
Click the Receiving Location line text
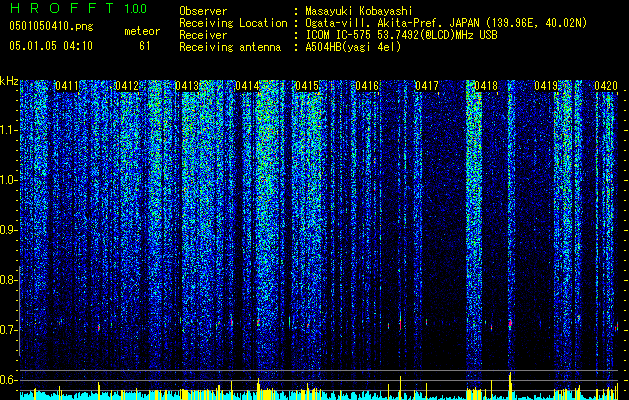(x=383, y=24)
